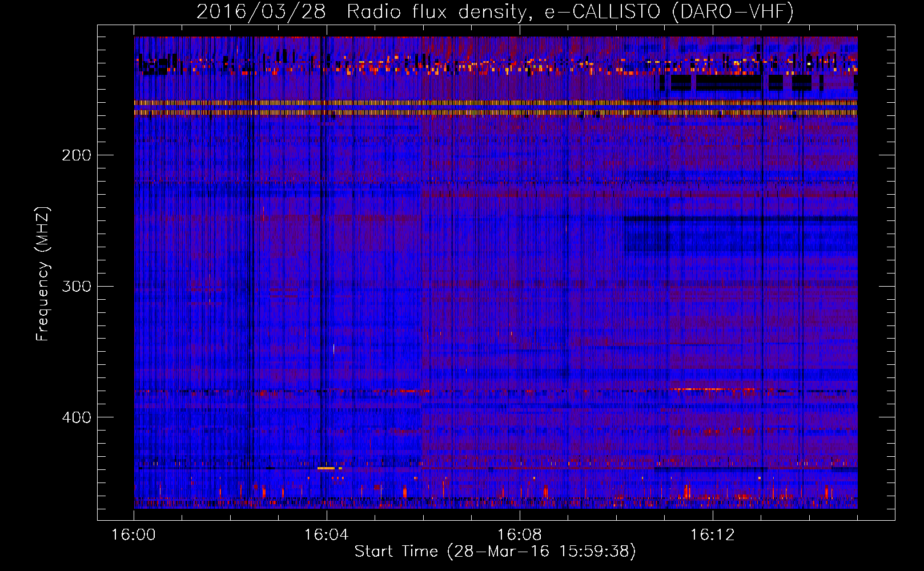Click the 16:12 time tick label

713,535
